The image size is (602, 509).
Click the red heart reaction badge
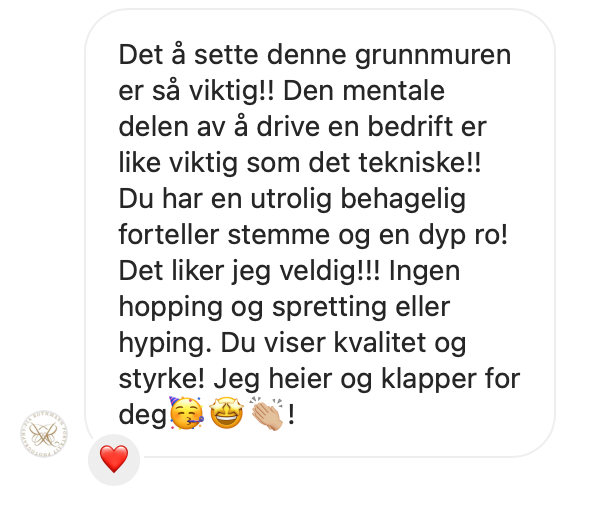click(114, 459)
